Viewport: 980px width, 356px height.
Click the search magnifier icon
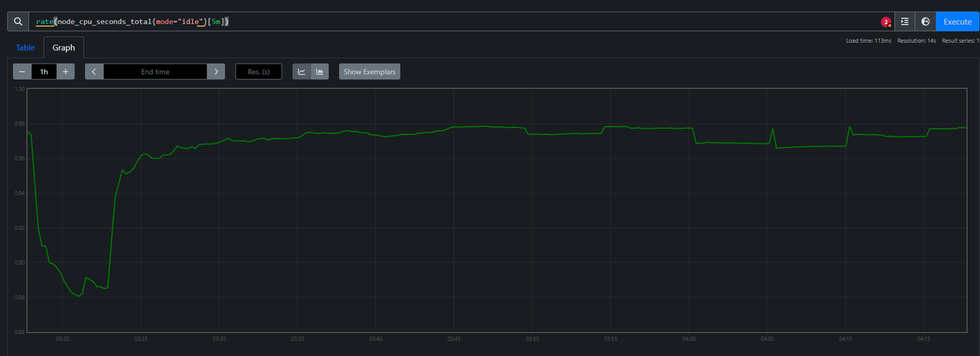18,21
